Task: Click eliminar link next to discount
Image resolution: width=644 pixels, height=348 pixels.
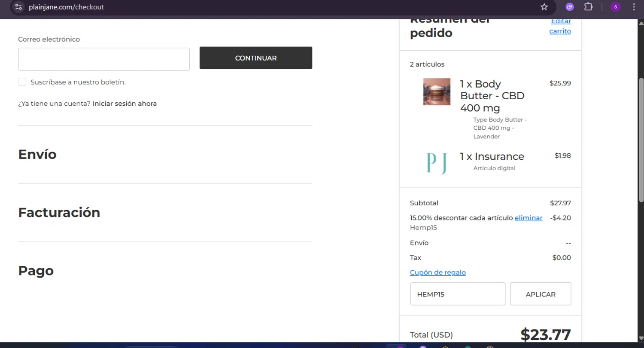Action: click(x=529, y=218)
